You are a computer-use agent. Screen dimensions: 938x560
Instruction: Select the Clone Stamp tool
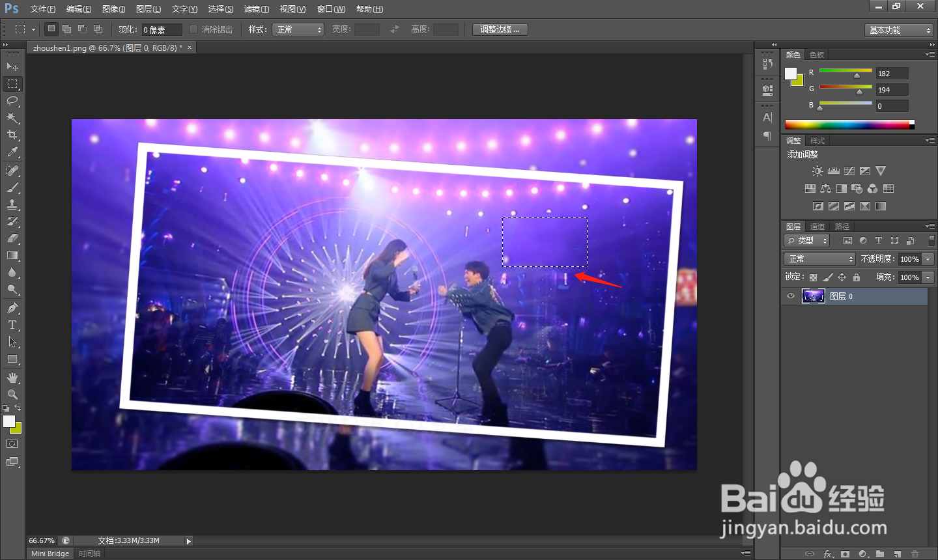click(12, 204)
